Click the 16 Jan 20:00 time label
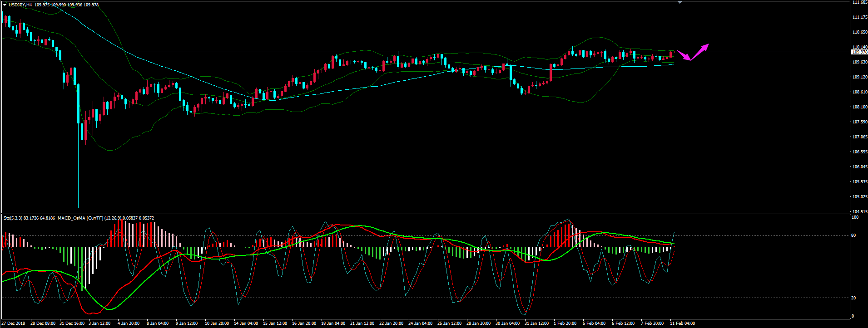Viewport: 868px width, 328px height. [x=304, y=323]
